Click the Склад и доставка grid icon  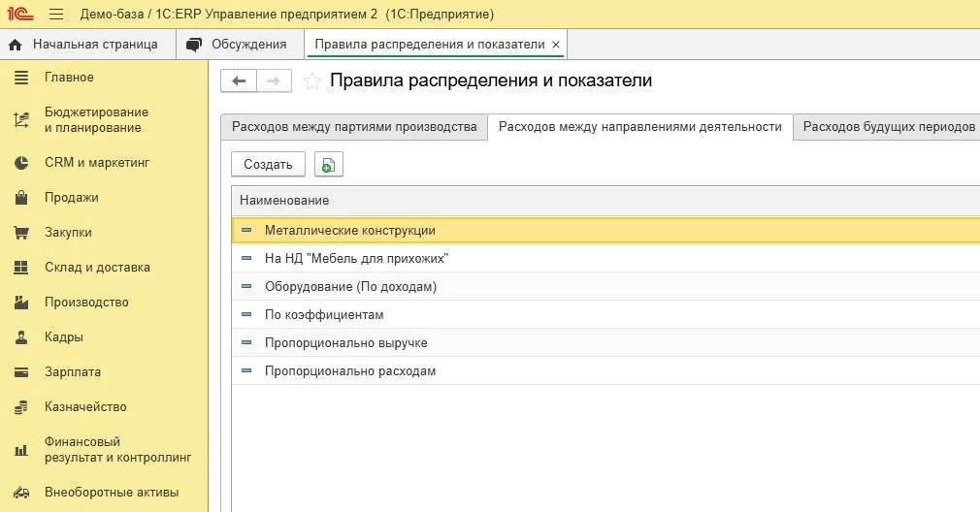[21, 268]
